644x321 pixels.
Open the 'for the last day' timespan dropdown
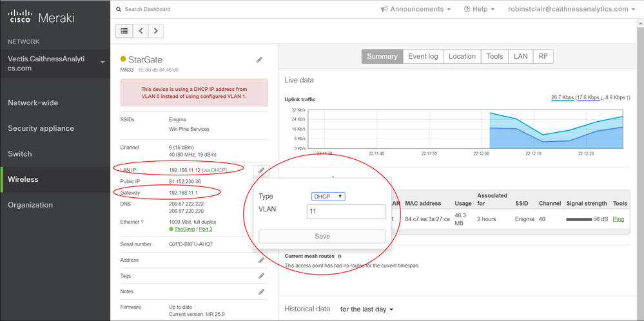pos(367,309)
